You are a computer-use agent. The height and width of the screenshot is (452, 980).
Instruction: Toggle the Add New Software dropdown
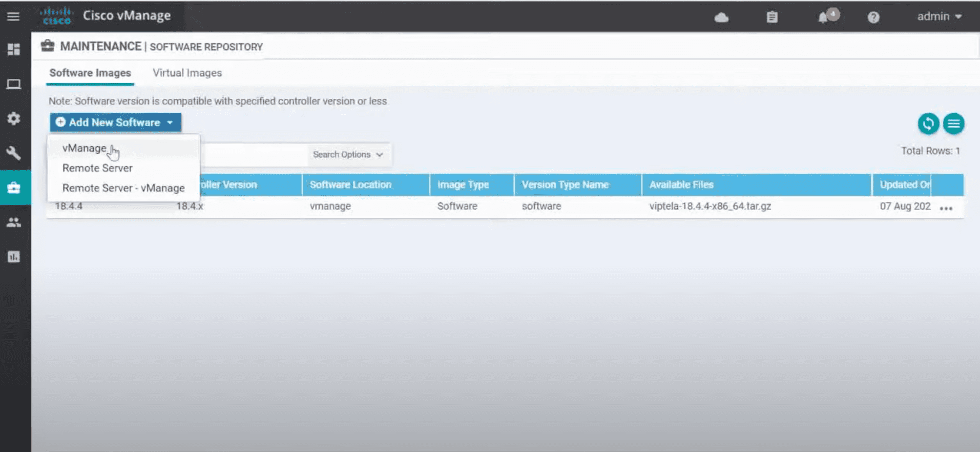coord(115,122)
